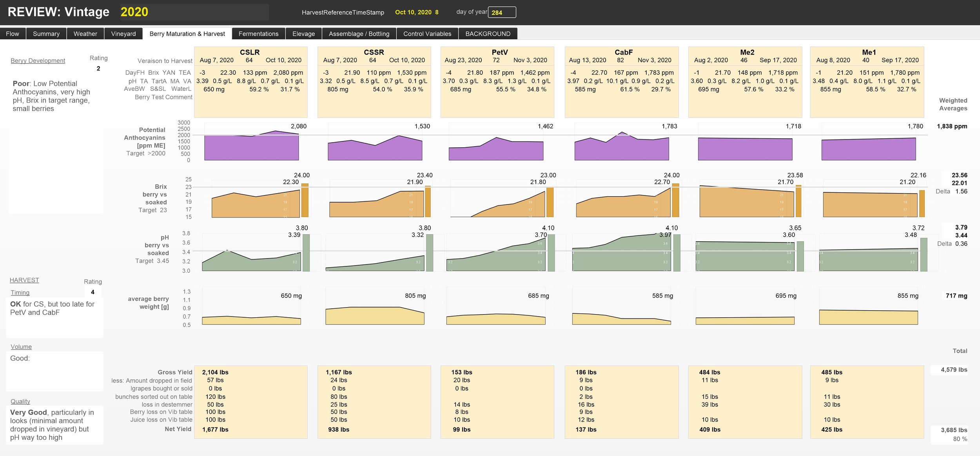Click Me2 harvest date Sep 17, 2020

778,60
